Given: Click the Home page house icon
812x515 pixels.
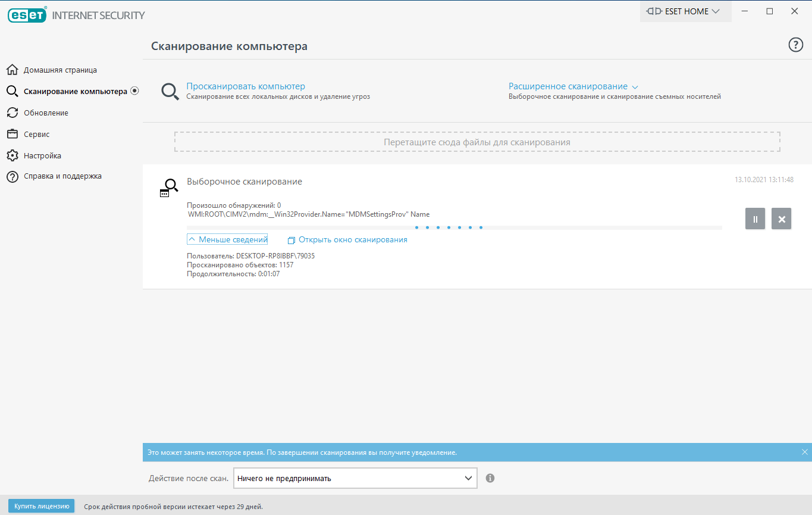Looking at the screenshot, I should pyautogui.click(x=12, y=70).
